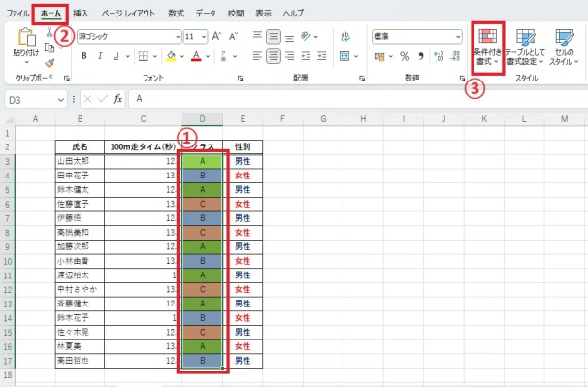Open the Help (ヘルプ) tab
The width and height of the screenshot is (588, 387).
point(293,14)
